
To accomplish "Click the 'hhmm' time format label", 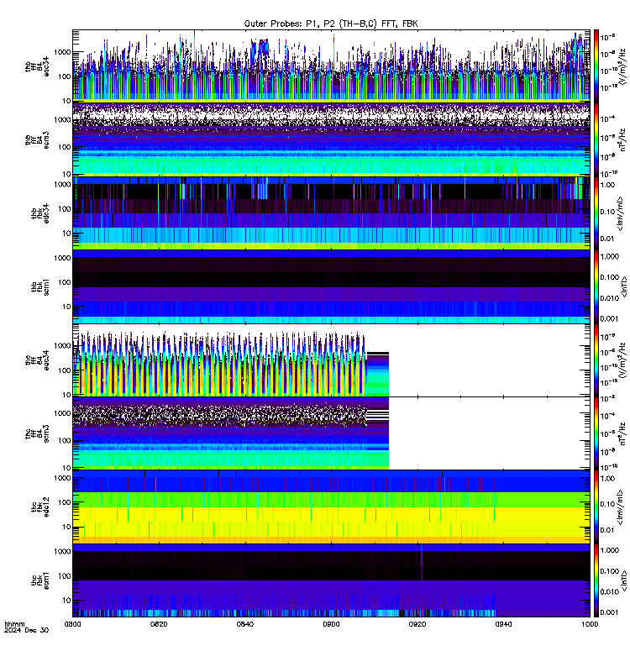I will [x=14, y=624].
